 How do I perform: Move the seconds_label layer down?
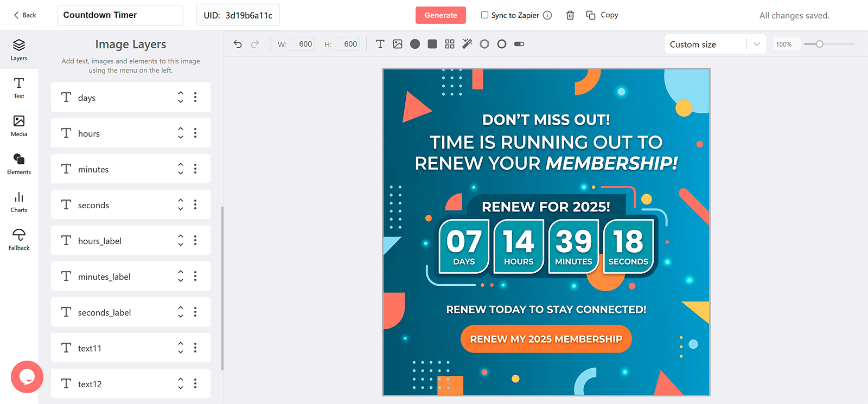click(x=181, y=316)
